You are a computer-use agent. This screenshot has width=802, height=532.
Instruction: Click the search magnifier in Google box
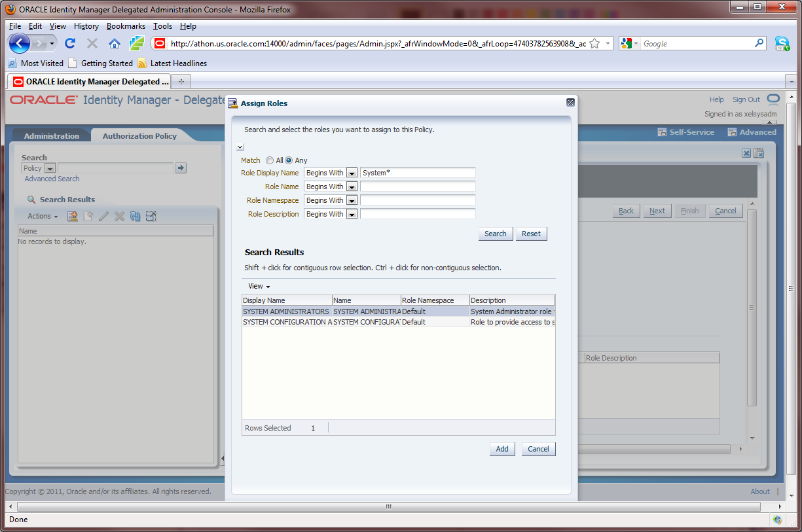[x=759, y=44]
